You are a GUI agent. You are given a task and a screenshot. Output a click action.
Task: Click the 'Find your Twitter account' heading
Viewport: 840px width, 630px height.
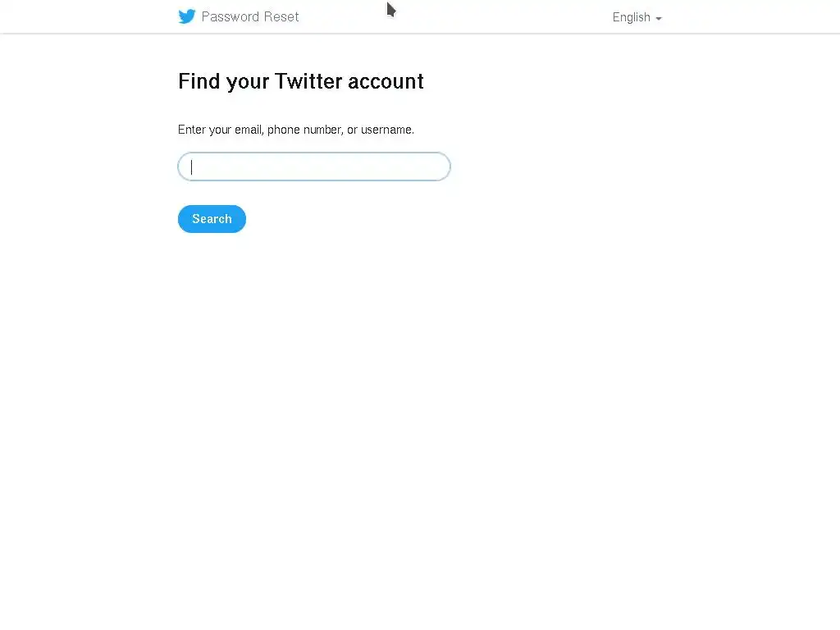(x=300, y=81)
